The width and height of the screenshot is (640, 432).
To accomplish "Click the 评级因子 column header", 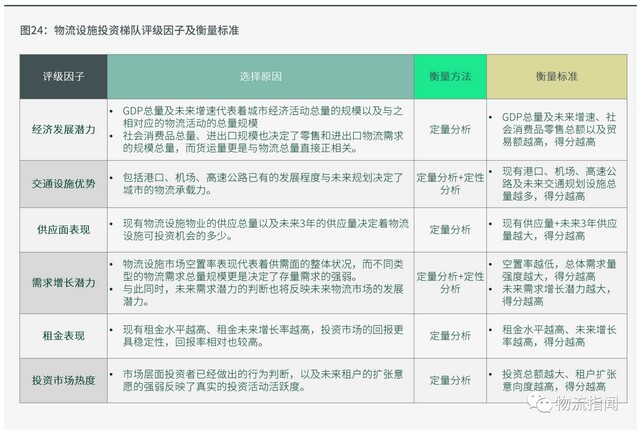I will [63, 76].
